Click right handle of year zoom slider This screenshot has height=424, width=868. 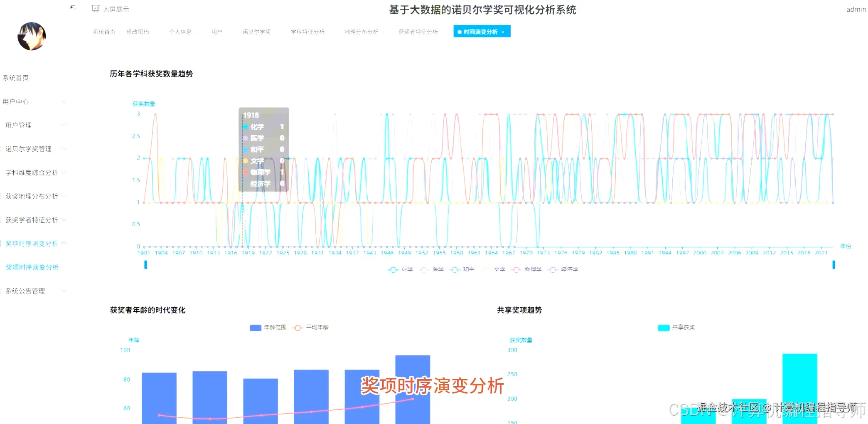pos(834,265)
